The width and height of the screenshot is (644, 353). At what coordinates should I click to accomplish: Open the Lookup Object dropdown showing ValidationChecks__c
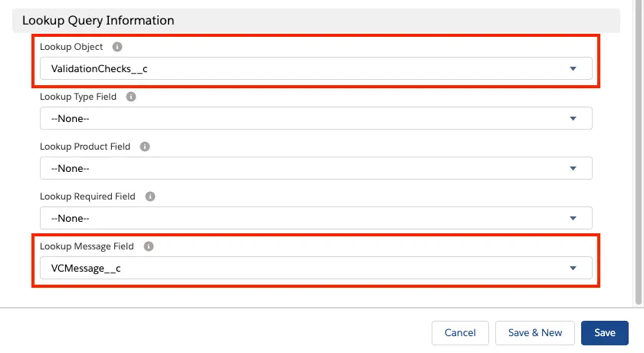click(316, 69)
